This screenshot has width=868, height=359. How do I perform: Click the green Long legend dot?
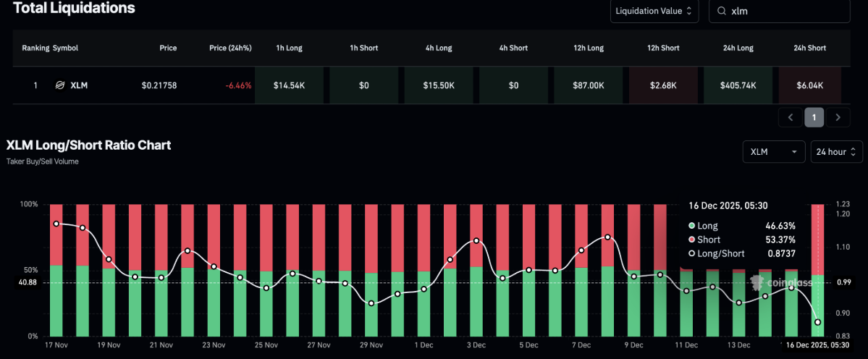coord(692,226)
